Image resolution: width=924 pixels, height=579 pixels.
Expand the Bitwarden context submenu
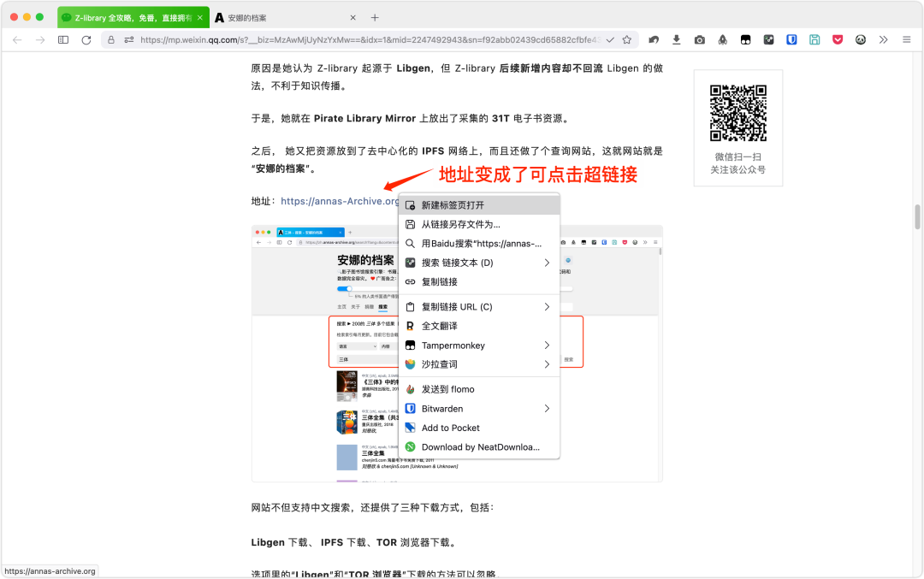click(x=479, y=409)
